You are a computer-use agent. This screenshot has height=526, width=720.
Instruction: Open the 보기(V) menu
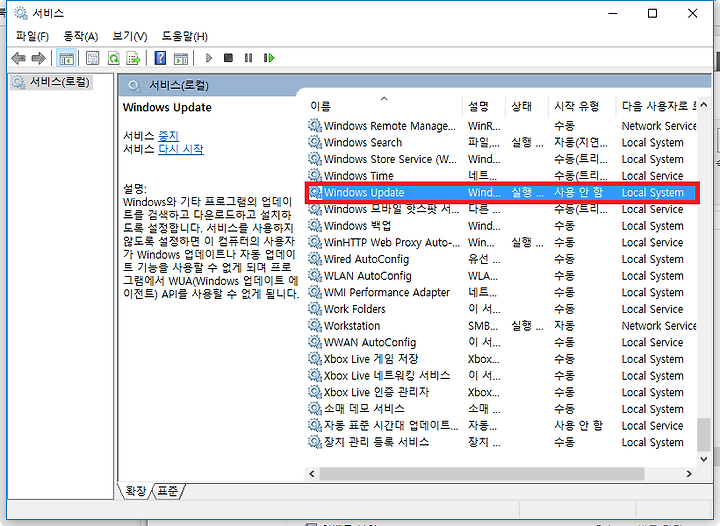pyautogui.click(x=130, y=36)
